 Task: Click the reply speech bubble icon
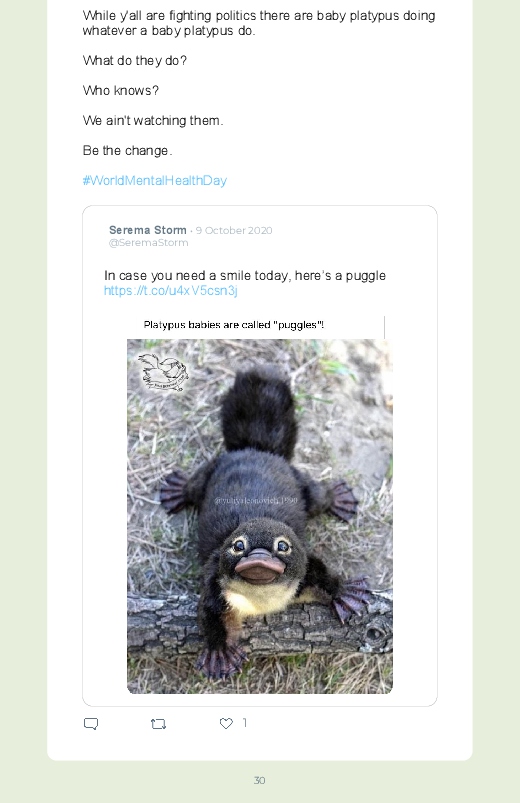click(91, 724)
